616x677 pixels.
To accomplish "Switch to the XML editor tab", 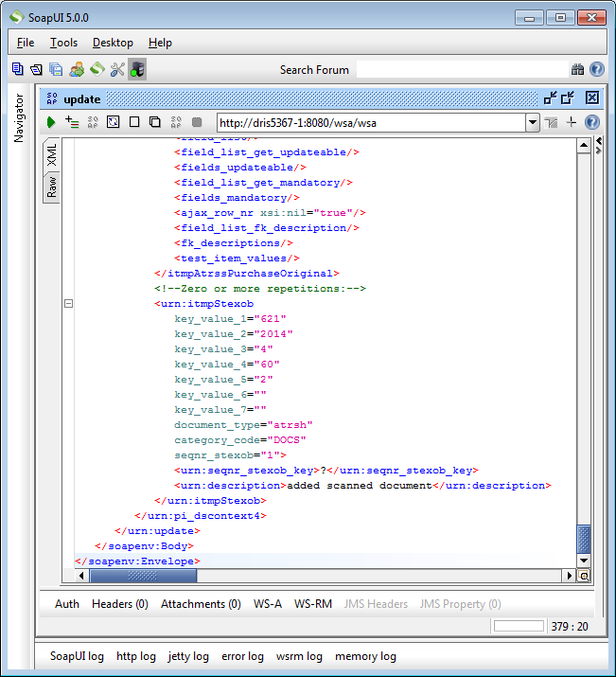I will click(x=51, y=155).
